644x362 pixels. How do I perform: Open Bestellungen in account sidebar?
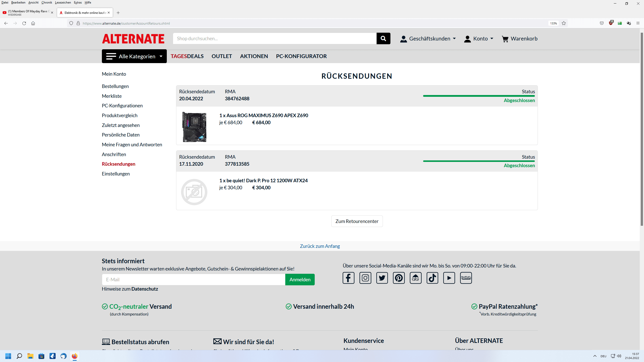pos(115,86)
